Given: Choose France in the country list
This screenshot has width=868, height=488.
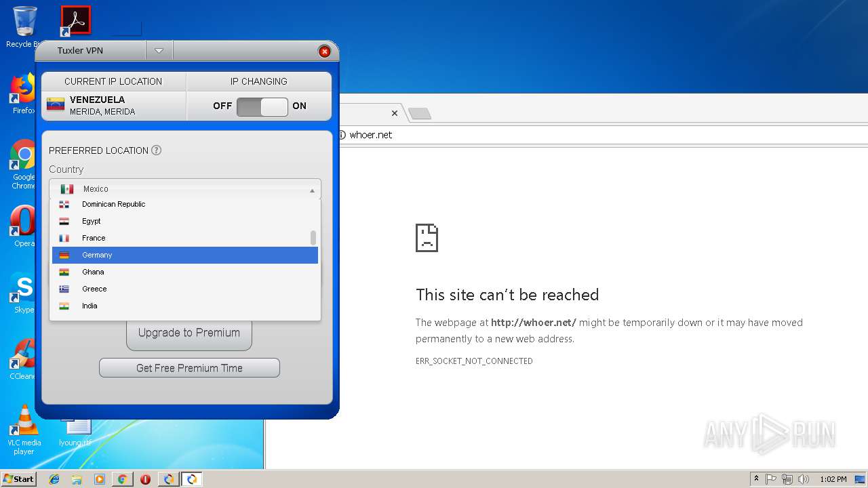Looking at the screenshot, I should [185, 238].
